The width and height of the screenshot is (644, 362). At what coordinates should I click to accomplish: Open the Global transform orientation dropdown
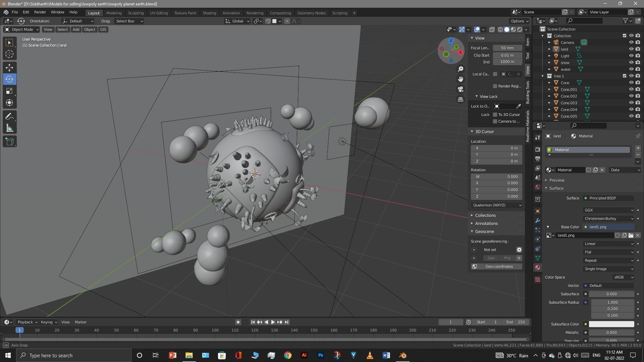coord(237,21)
